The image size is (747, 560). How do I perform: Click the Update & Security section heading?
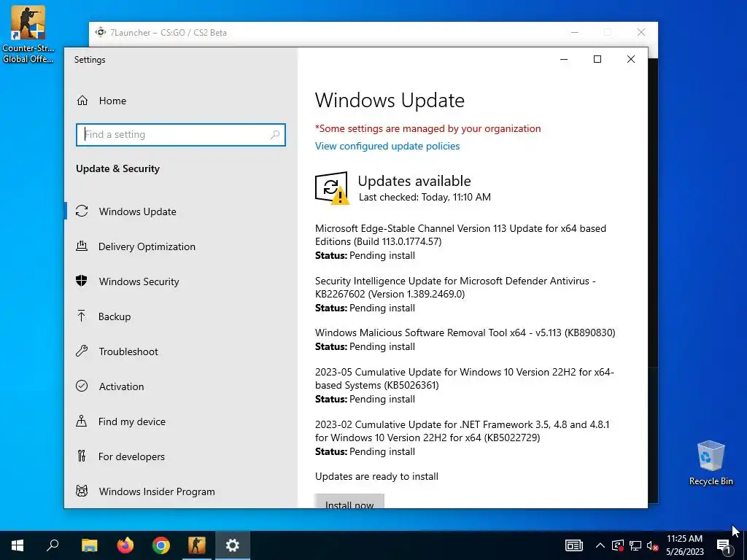point(117,168)
